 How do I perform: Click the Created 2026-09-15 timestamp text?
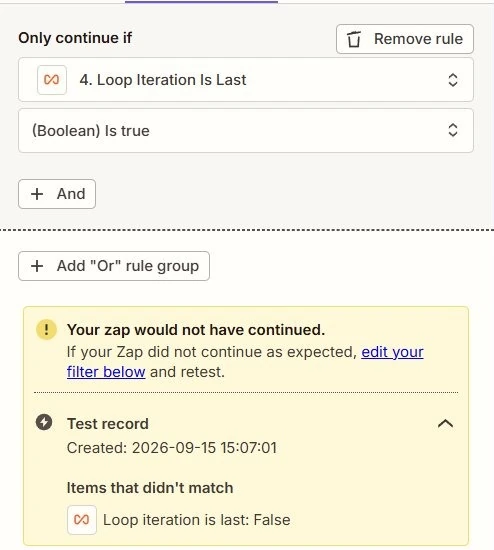click(x=172, y=448)
